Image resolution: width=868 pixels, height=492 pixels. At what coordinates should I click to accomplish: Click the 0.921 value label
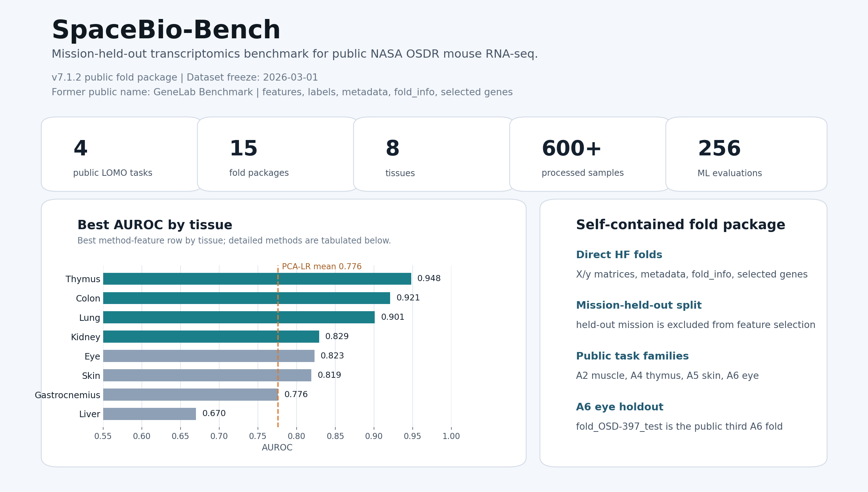[x=408, y=298]
